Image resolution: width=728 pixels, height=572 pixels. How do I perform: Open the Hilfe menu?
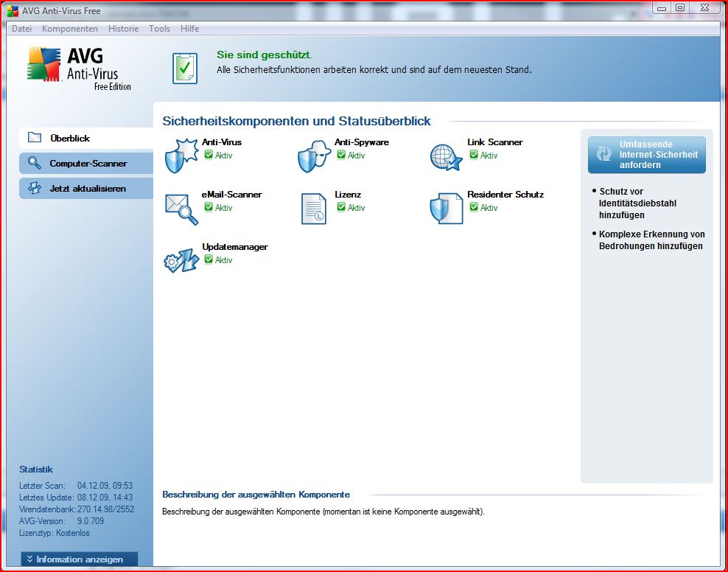click(x=189, y=29)
